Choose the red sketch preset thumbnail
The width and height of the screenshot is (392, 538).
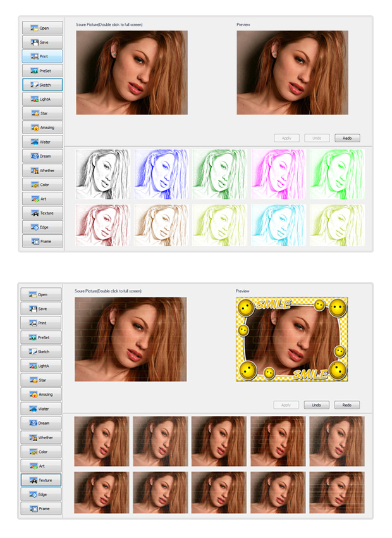coord(102,225)
